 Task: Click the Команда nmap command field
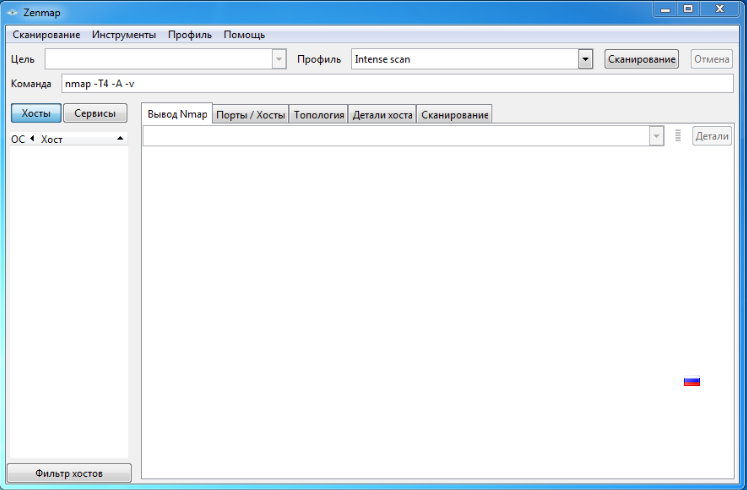click(x=397, y=84)
